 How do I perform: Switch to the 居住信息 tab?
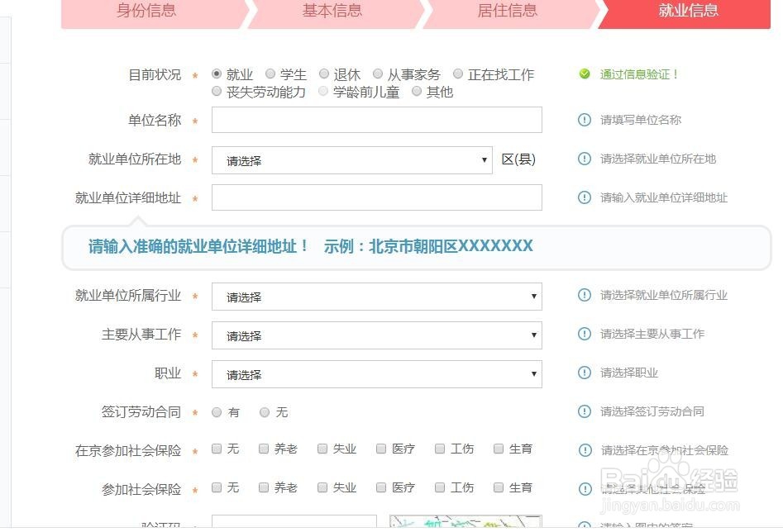[x=506, y=12]
